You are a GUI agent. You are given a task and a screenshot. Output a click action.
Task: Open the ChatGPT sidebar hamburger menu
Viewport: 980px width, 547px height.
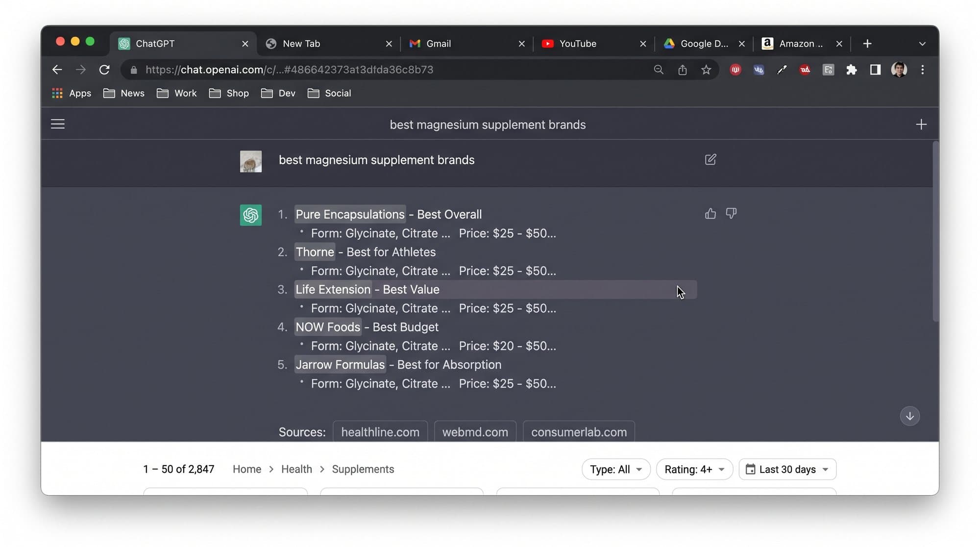pos(58,124)
